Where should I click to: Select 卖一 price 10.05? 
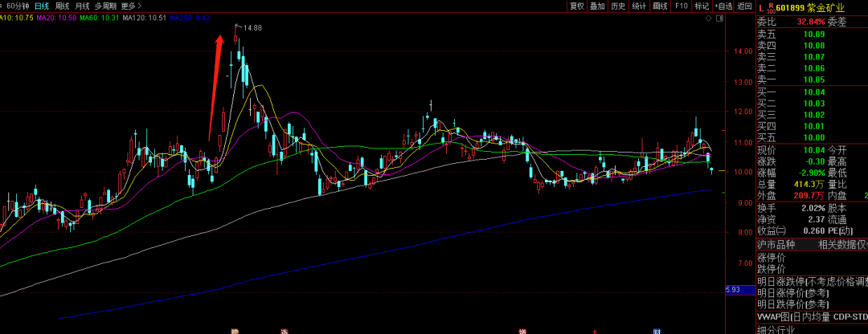813,80
